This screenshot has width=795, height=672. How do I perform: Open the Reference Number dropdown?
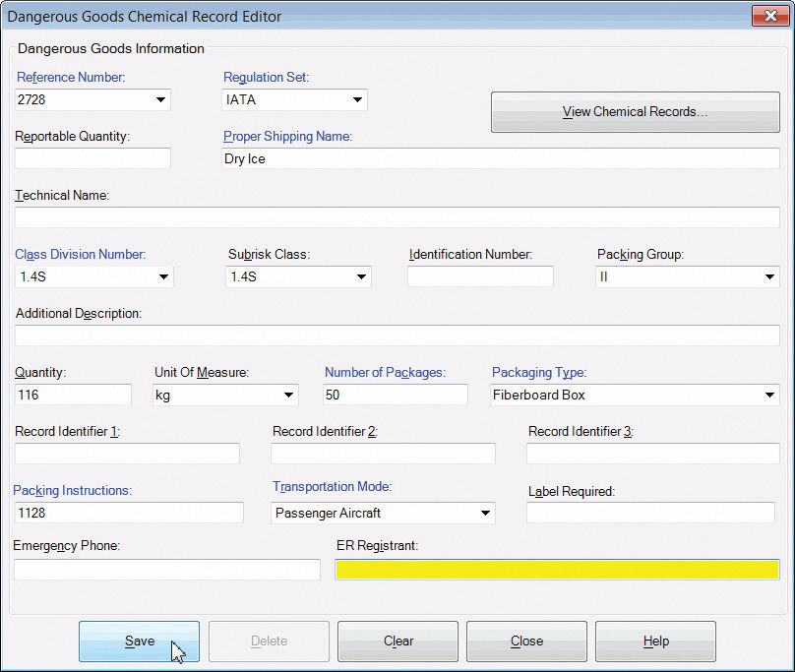coord(160,100)
